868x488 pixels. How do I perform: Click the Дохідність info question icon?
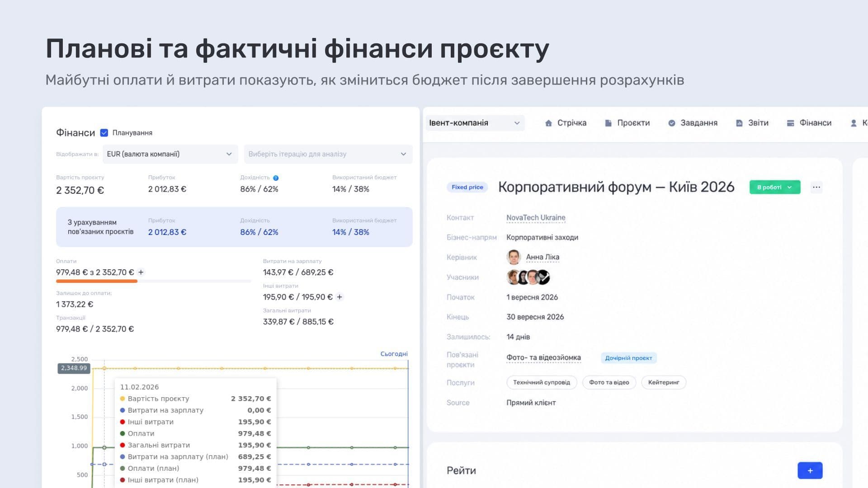point(276,178)
